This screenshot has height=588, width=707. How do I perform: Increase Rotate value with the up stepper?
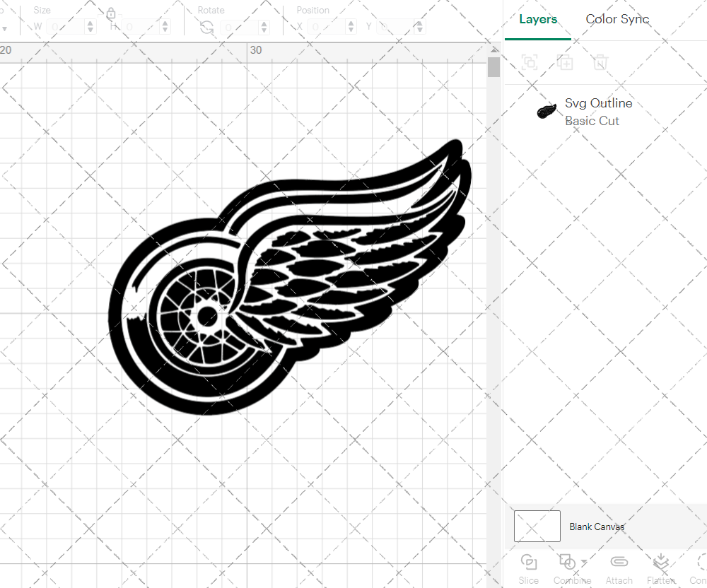(264, 22)
